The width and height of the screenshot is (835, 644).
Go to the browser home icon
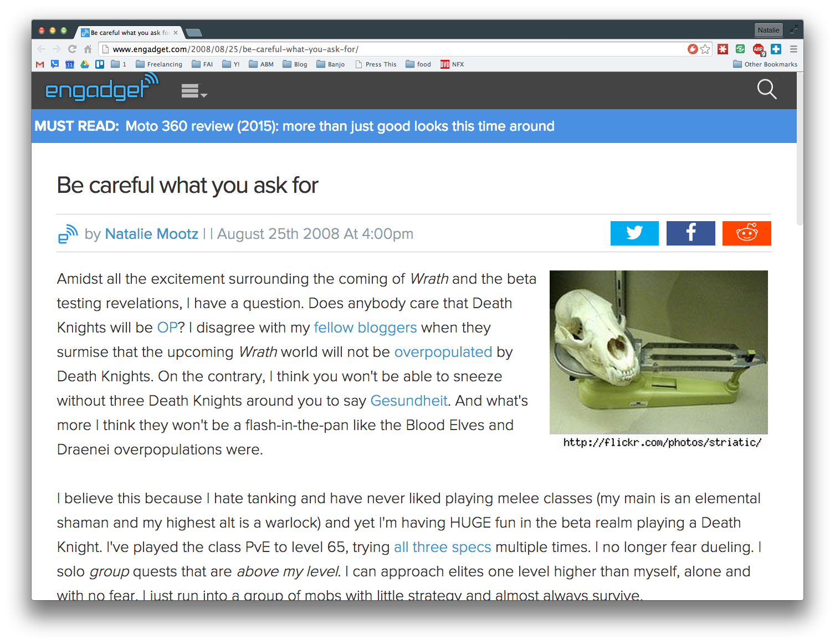click(88, 49)
